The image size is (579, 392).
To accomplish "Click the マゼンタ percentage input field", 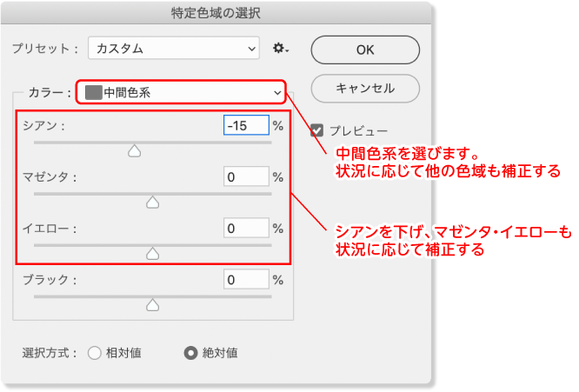I will click(x=246, y=176).
